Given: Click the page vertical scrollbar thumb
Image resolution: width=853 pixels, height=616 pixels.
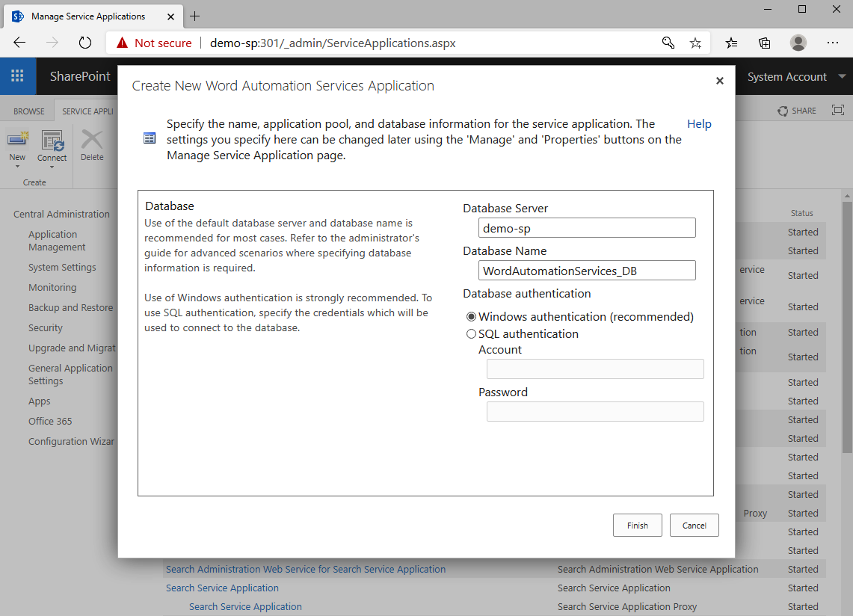Looking at the screenshot, I should click(x=847, y=327).
